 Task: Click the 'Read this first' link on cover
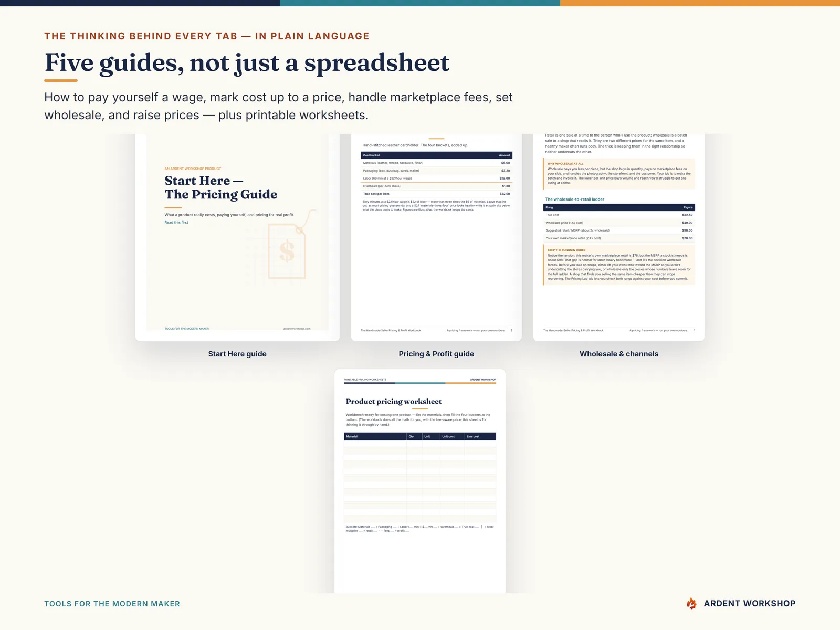pos(176,223)
